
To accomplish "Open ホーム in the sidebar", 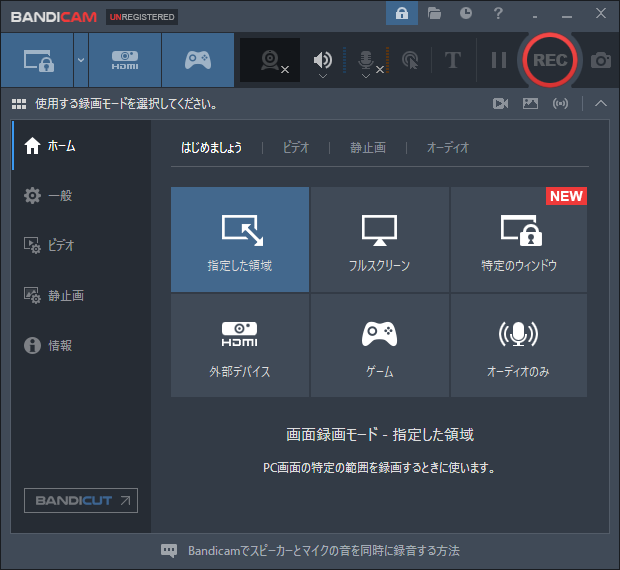I will [81, 146].
